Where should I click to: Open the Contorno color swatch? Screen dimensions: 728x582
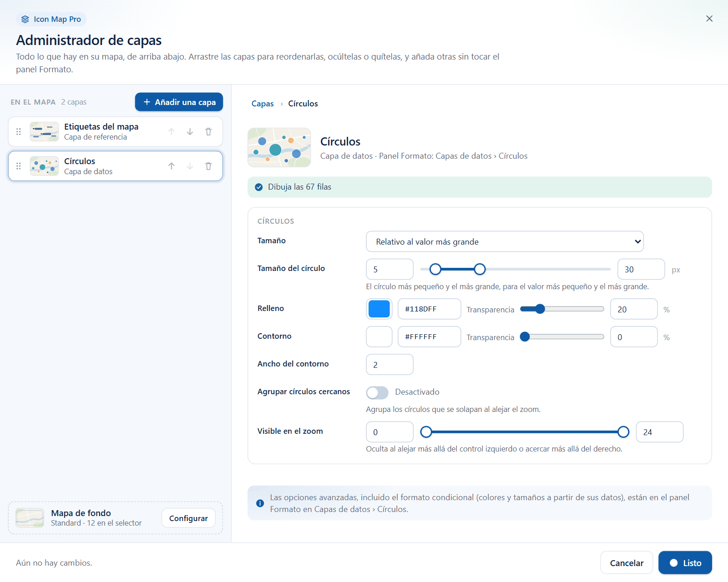pyautogui.click(x=379, y=336)
